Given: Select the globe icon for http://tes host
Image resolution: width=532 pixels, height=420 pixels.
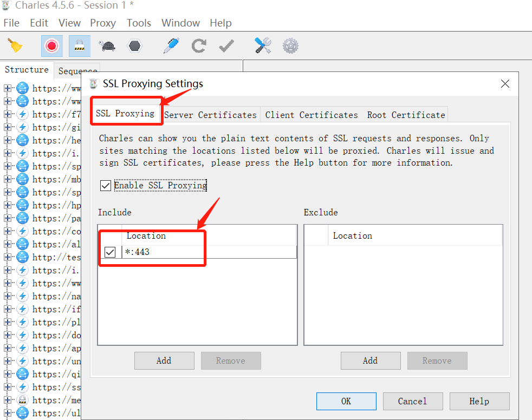Looking at the screenshot, I should tap(22, 257).
